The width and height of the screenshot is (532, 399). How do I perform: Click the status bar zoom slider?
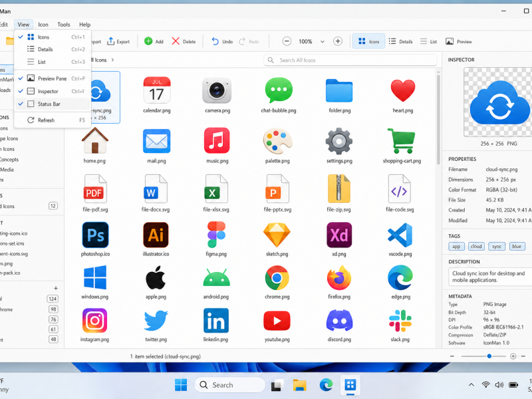483,356
